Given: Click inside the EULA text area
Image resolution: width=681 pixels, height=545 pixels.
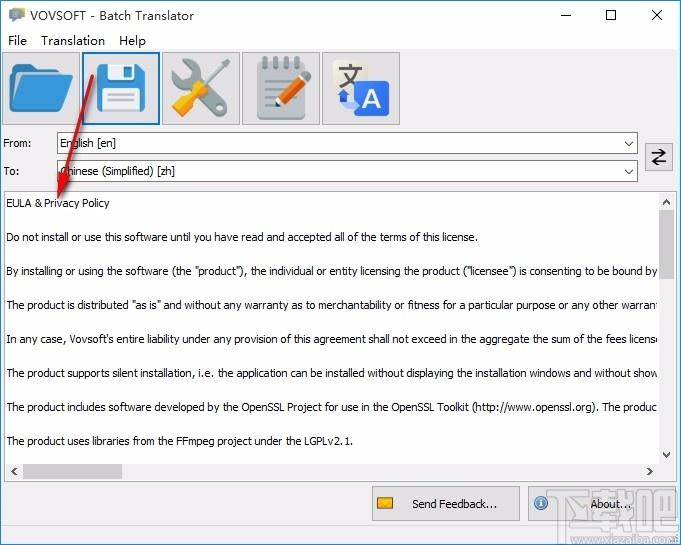Looking at the screenshot, I should pyautogui.click(x=331, y=328).
